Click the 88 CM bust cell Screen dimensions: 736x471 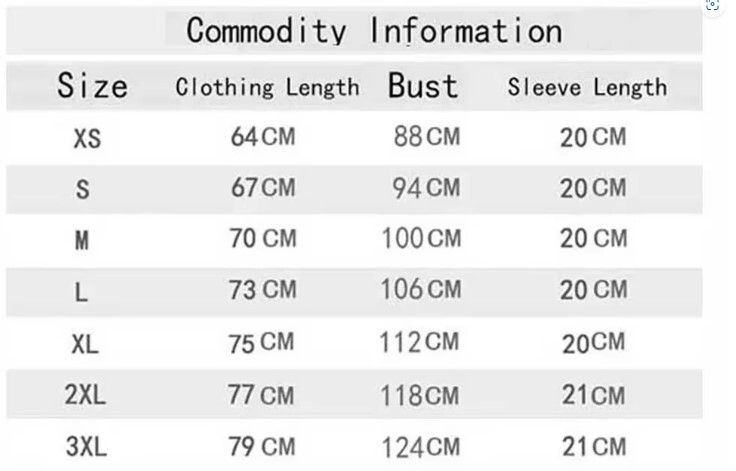pyautogui.click(x=427, y=137)
